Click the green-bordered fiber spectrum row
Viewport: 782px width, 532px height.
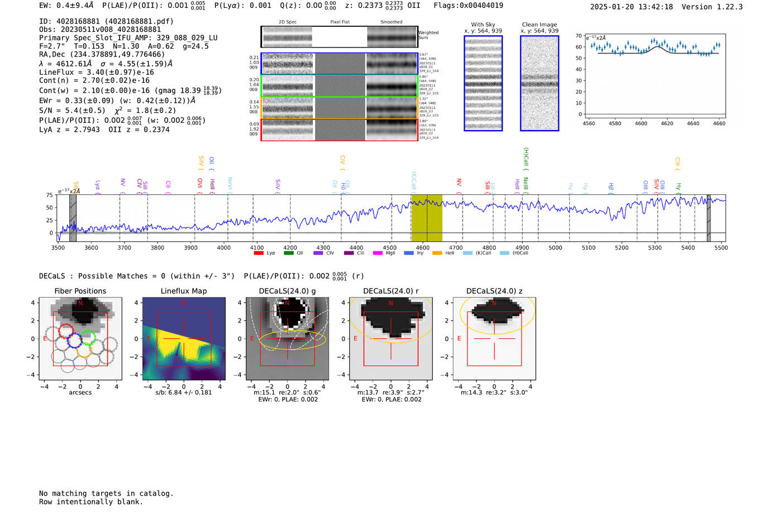(340, 86)
